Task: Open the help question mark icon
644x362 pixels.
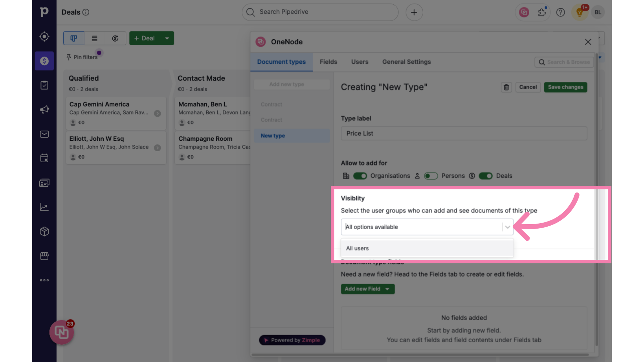Action: point(560,12)
